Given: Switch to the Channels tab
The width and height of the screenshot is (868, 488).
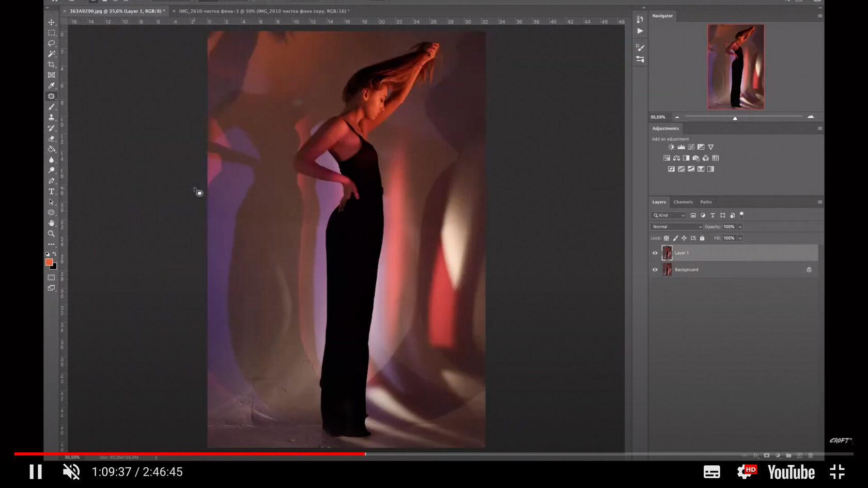Looking at the screenshot, I should click(683, 202).
